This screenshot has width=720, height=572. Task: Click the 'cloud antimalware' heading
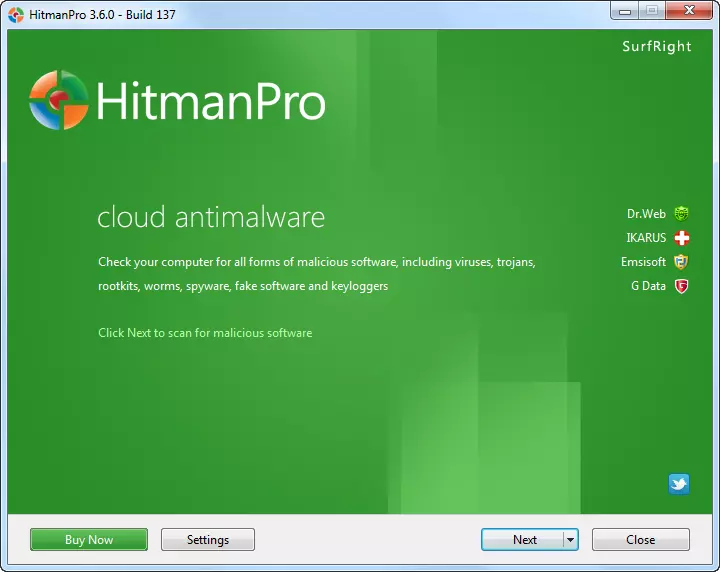(211, 217)
